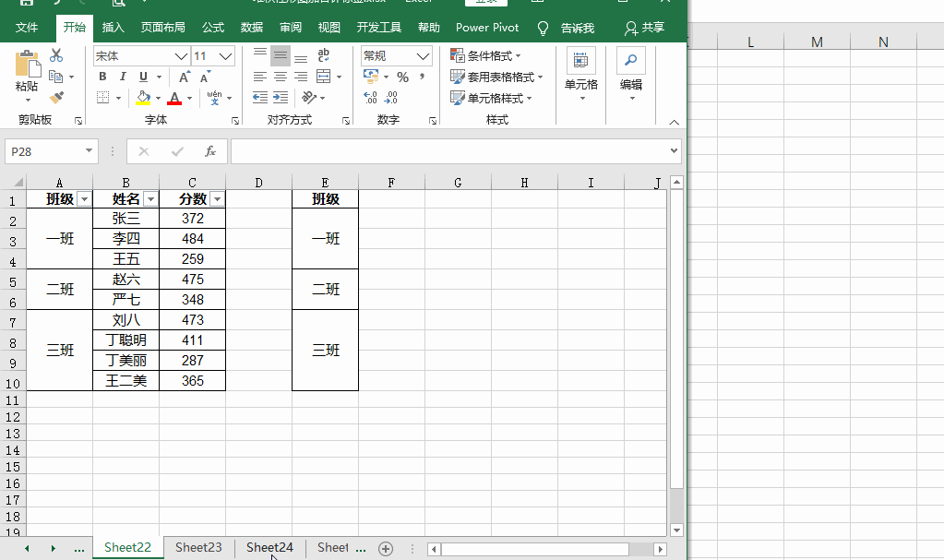This screenshot has width=944, height=560.
Task: Click the Insert Function fx button
Action: click(x=210, y=151)
